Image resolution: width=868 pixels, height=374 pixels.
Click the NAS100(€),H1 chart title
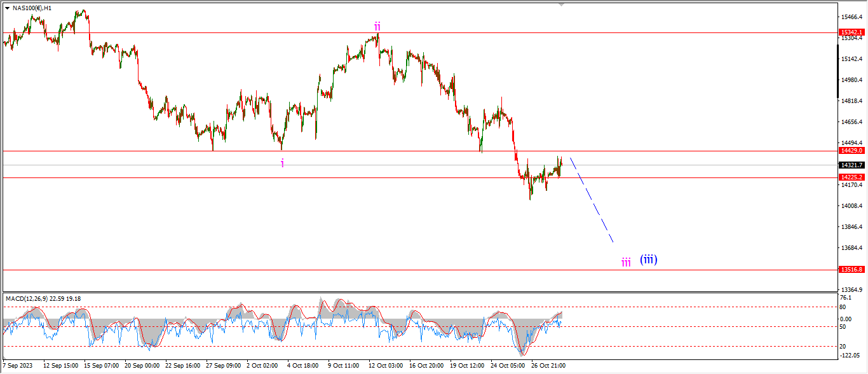pos(32,8)
